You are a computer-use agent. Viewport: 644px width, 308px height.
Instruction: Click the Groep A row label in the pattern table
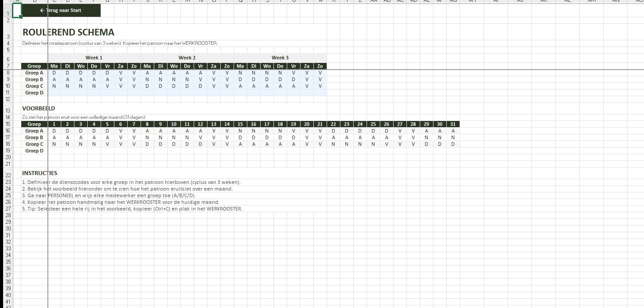pos(34,73)
